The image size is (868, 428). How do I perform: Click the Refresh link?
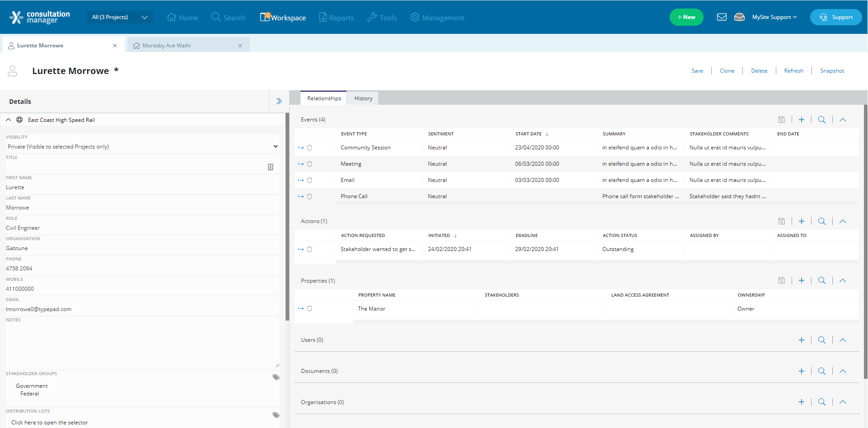click(793, 71)
